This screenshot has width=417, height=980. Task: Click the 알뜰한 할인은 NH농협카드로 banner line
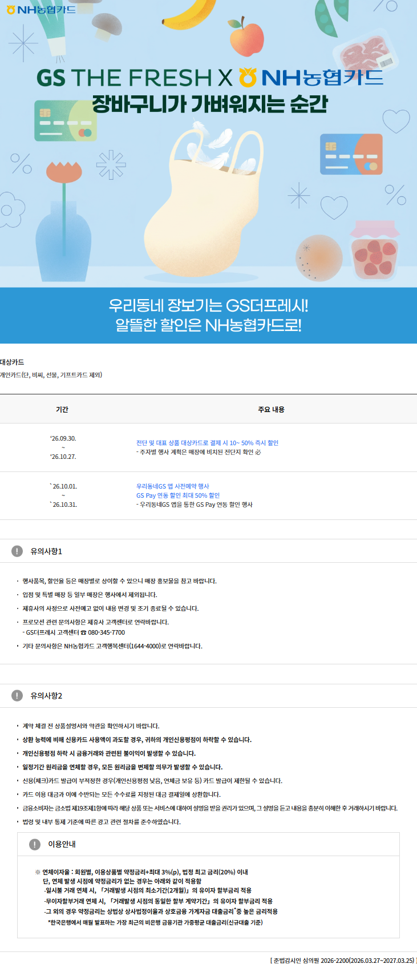click(x=209, y=325)
